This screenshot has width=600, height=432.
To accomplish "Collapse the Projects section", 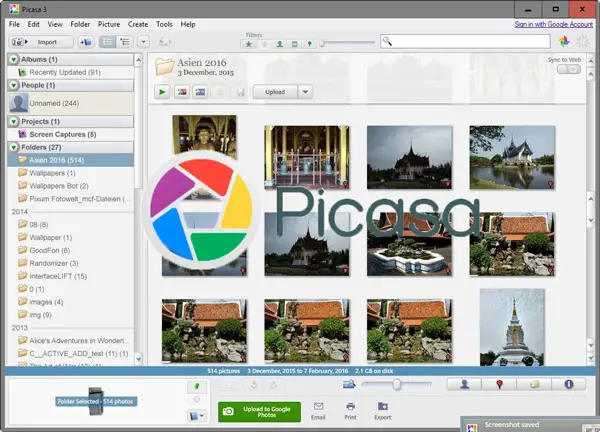I will (14, 121).
